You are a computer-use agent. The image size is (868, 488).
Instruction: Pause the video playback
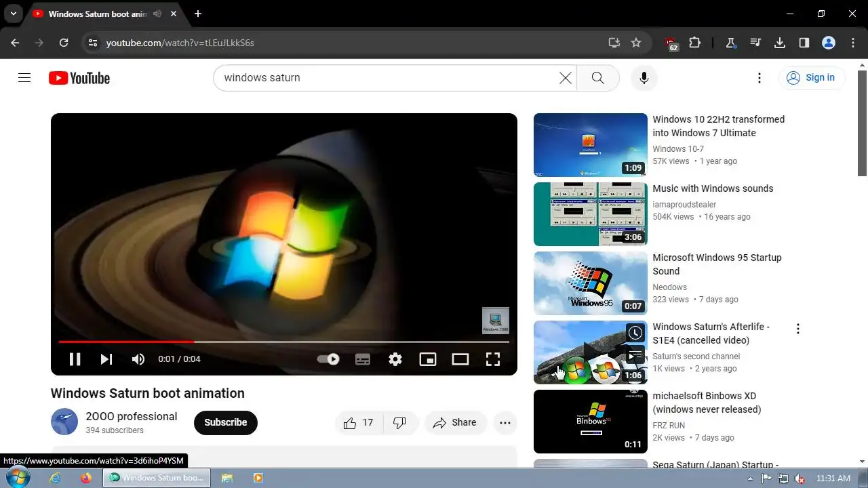point(75,359)
